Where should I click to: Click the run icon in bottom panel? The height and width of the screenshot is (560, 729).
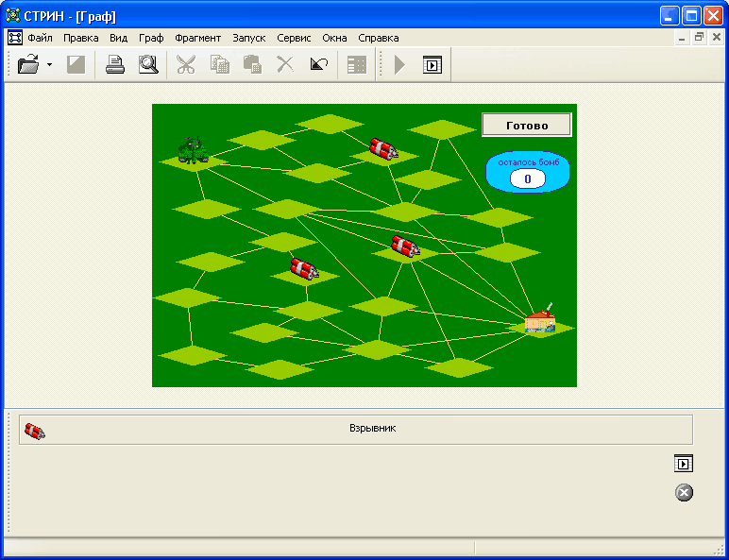point(684,464)
